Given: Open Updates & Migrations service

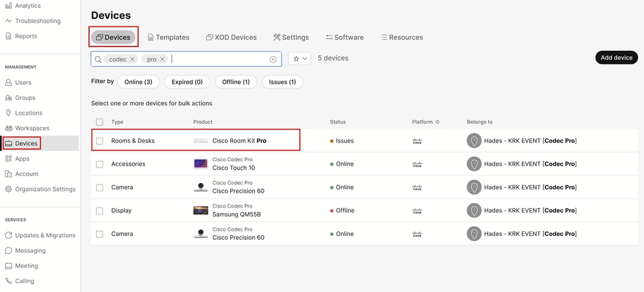Looking at the screenshot, I should pos(40,235).
